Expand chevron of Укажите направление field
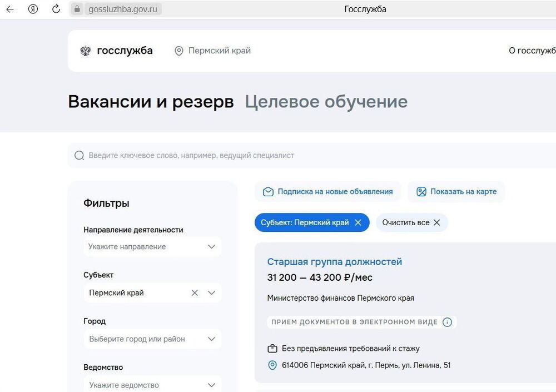Image resolution: width=556 pixels, height=392 pixels. click(x=212, y=246)
